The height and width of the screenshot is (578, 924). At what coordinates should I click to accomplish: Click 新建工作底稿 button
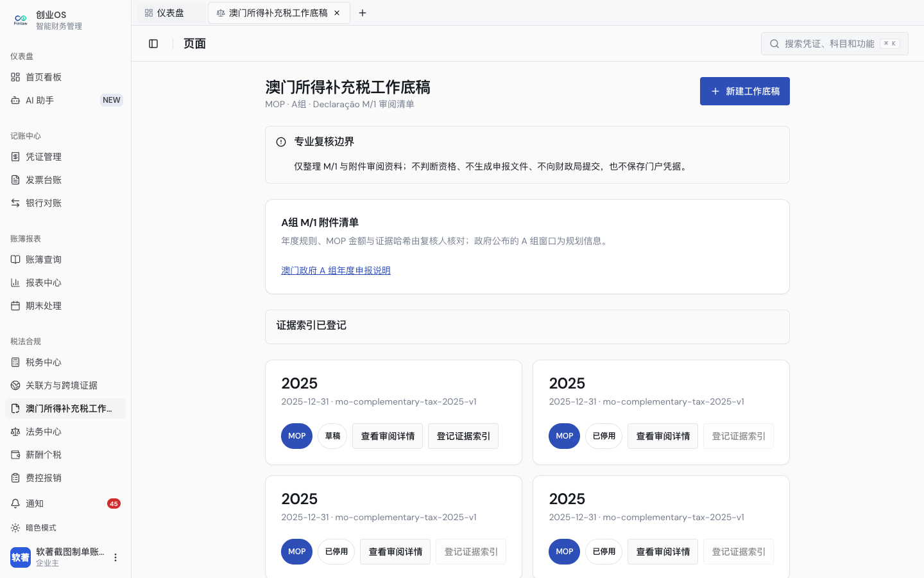point(745,91)
